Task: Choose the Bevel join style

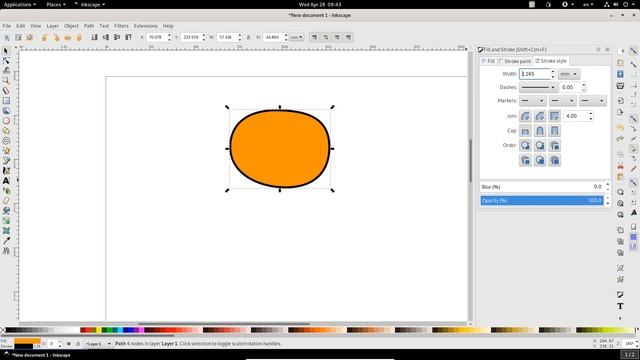Action: [540, 116]
